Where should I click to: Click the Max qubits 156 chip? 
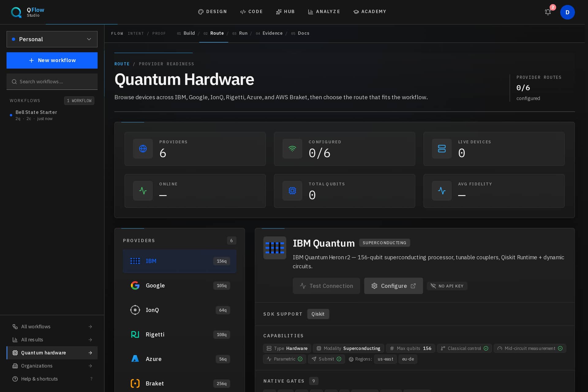(x=410, y=348)
